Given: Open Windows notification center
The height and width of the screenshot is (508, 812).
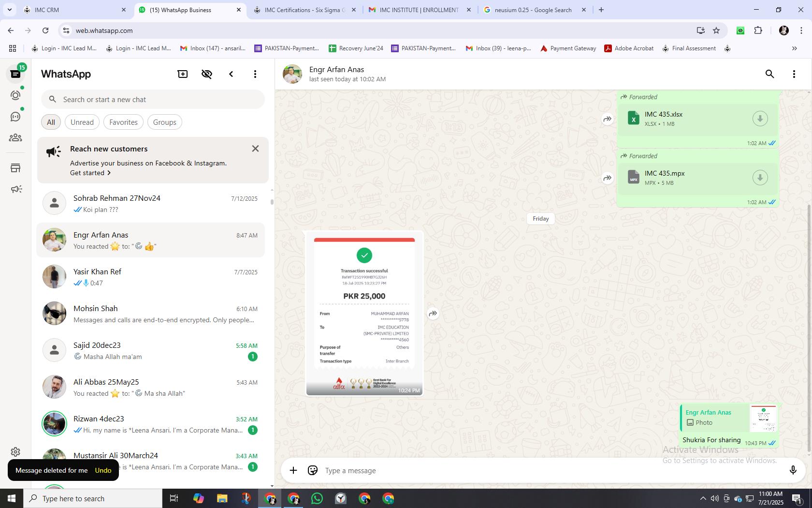Looking at the screenshot, I should (797, 498).
